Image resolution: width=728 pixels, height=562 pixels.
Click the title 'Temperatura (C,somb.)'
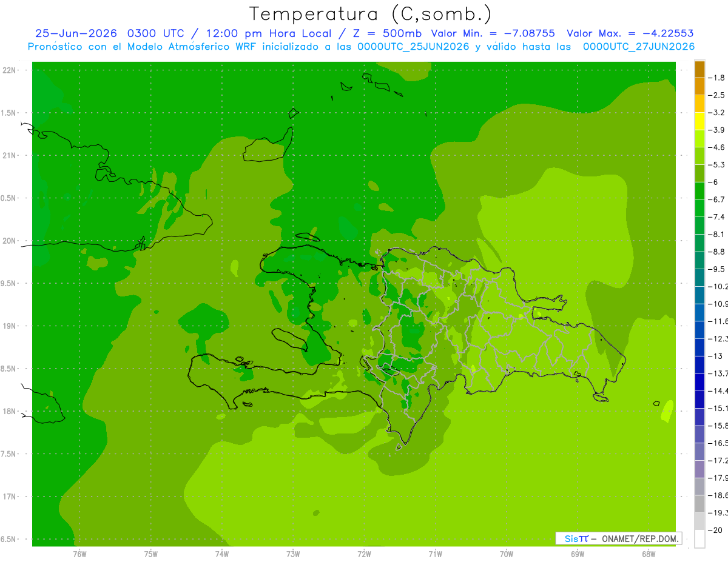(x=370, y=15)
